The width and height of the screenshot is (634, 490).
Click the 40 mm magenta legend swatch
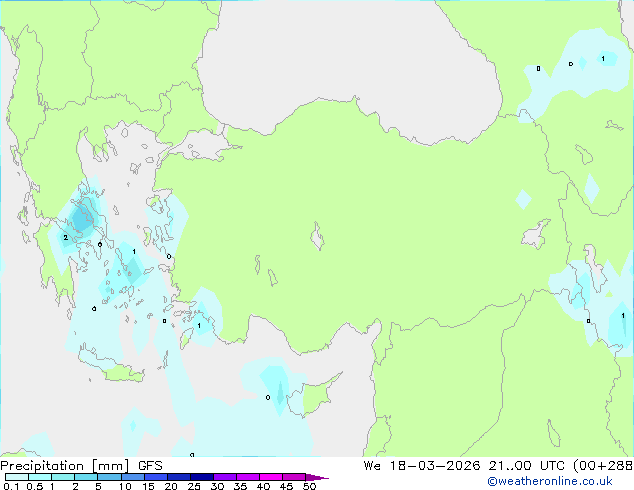click(x=271, y=477)
